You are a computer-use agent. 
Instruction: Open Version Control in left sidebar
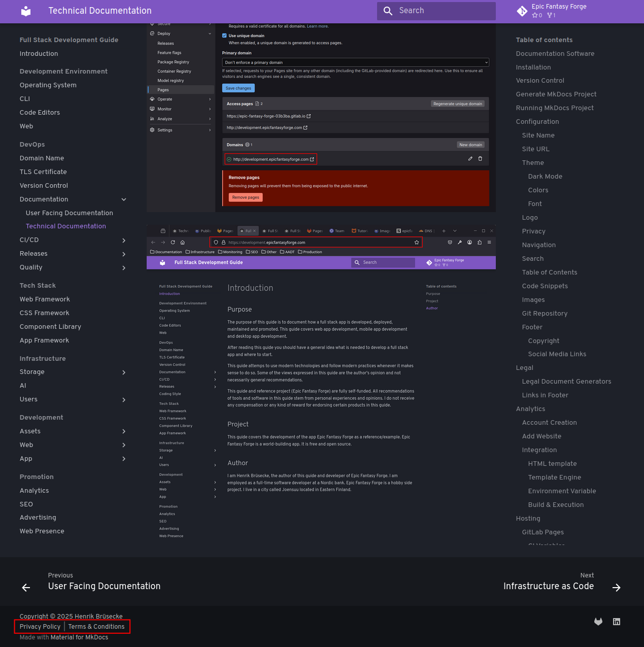click(x=44, y=186)
